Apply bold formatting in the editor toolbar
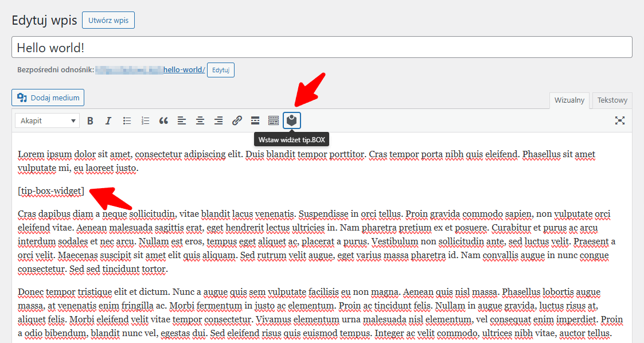This screenshot has height=343, width=644. [90, 120]
